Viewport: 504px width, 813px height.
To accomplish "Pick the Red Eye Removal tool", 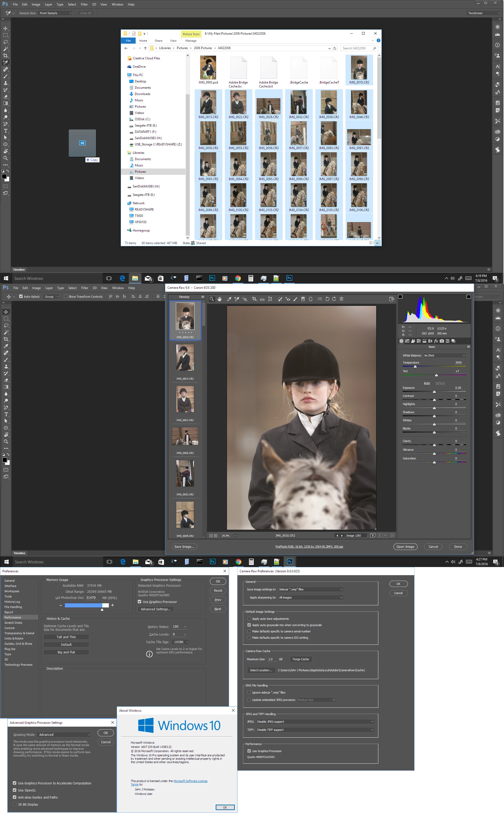I will tap(287, 299).
